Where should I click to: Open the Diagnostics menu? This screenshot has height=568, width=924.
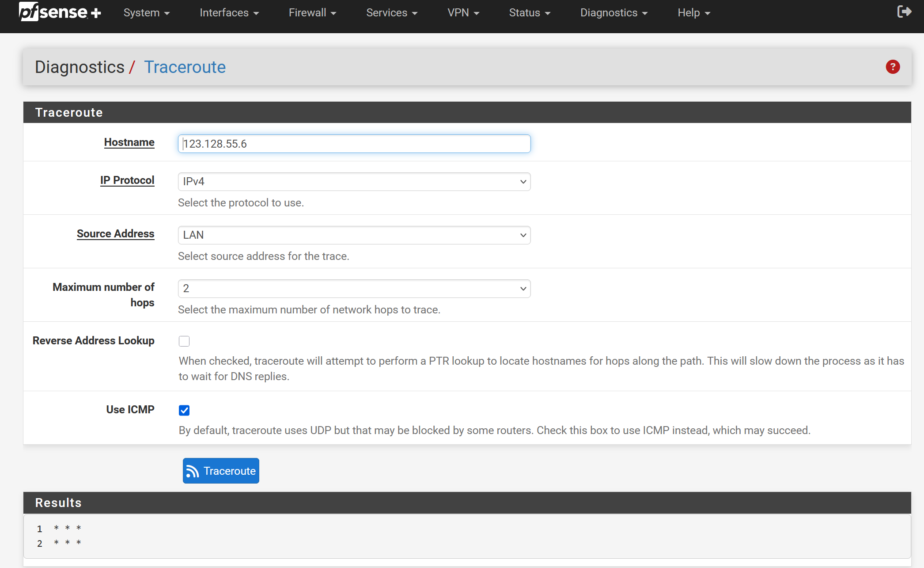pyautogui.click(x=613, y=13)
